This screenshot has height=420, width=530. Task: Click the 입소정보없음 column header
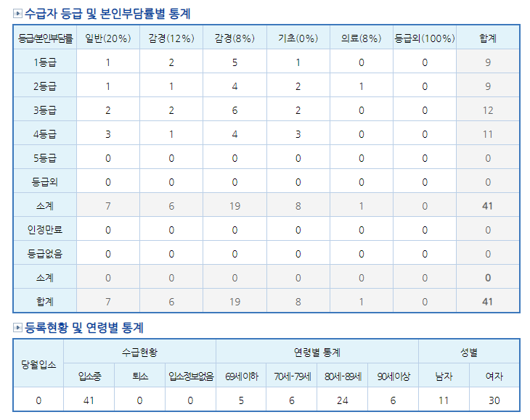(x=191, y=376)
